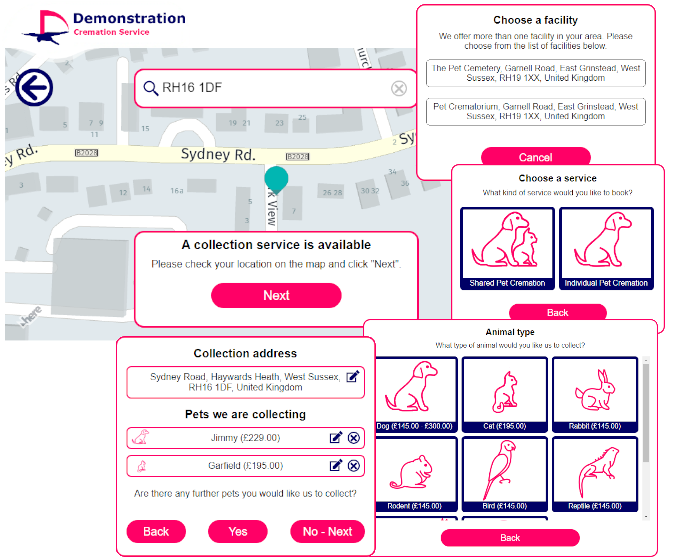The width and height of the screenshot is (680, 557).
Task: Click the Sydney Rd. map label
Action: tap(218, 154)
